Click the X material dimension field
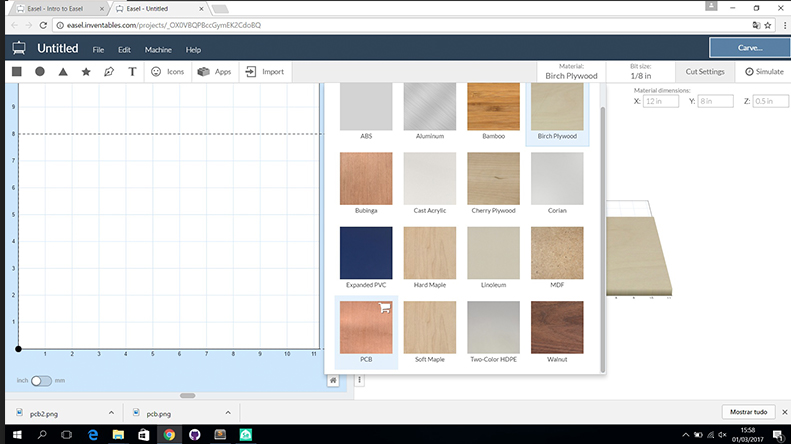Image resolution: width=791 pixels, height=444 pixels. pos(661,101)
